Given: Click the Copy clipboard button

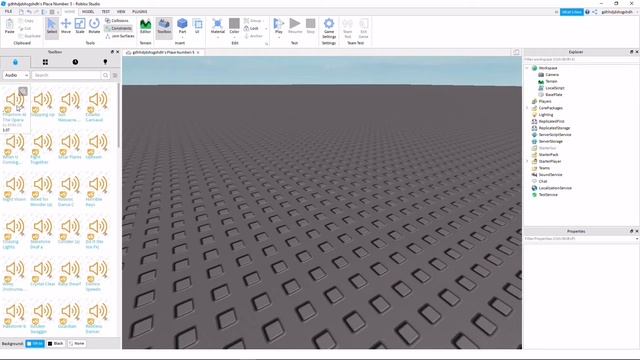Looking at the screenshot, I should click(26, 20).
